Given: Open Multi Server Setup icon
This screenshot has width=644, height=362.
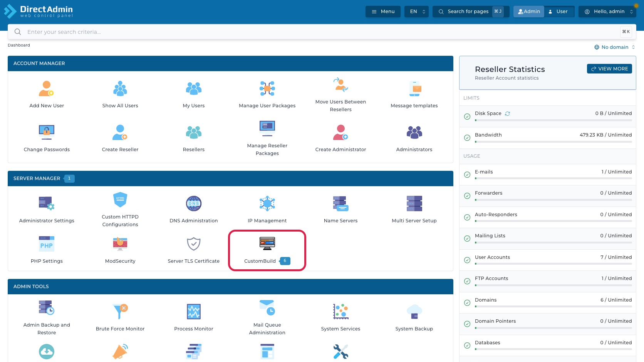Looking at the screenshot, I should [x=414, y=204].
